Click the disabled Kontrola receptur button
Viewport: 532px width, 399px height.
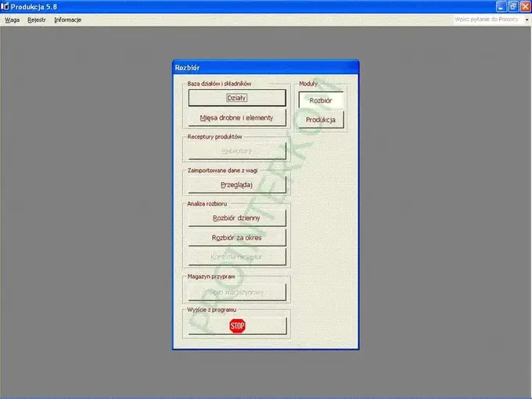(237, 257)
